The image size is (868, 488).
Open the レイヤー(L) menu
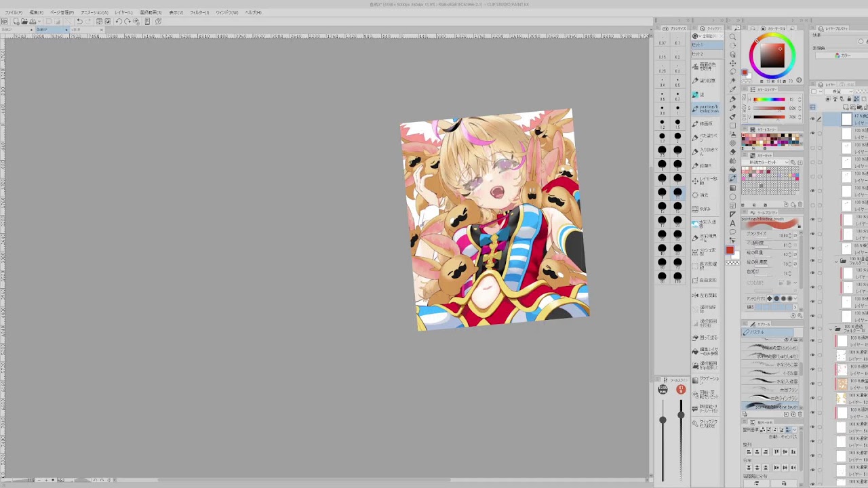[123, 12]
